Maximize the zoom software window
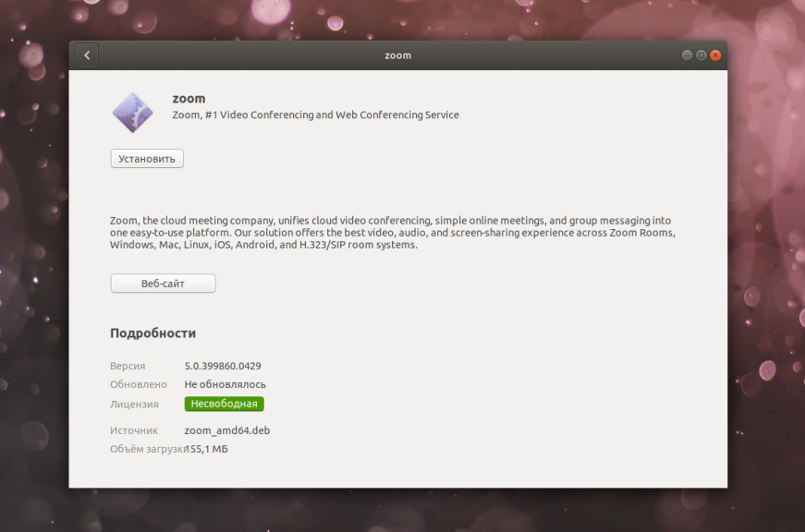Image resolution: width=805 pixels, height=532 pixels. point(701,55)
